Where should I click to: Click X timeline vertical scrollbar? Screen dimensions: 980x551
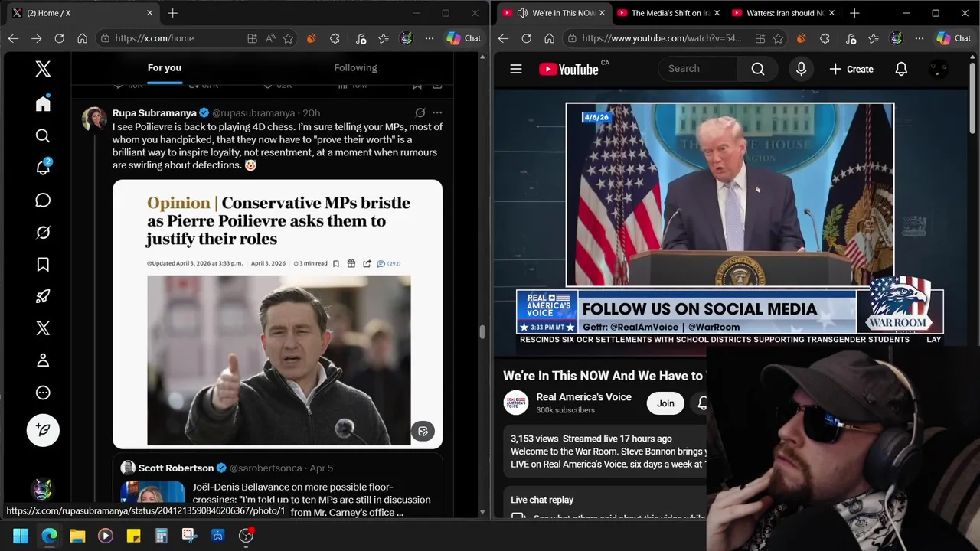click(x=482, y=331)
